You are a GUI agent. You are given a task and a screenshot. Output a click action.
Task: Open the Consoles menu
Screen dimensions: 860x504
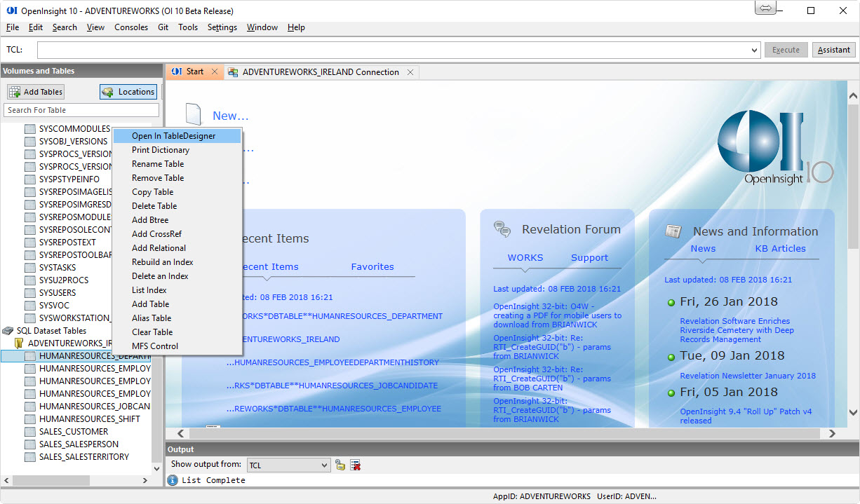131,27
